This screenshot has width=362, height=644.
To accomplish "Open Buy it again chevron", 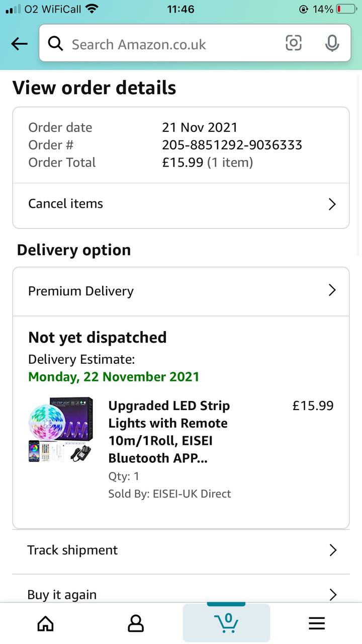I will (332, 595).
